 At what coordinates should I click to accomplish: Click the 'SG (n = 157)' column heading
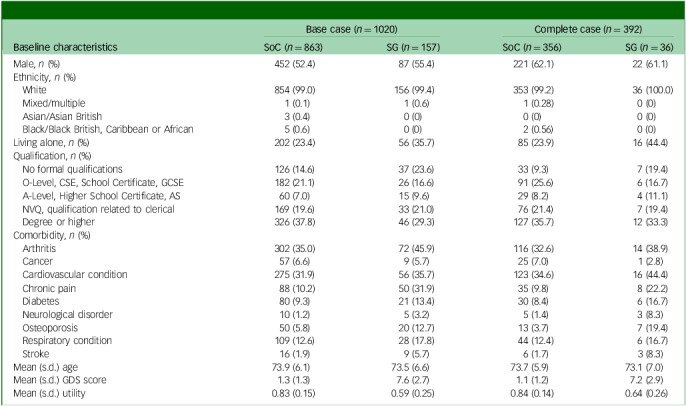(x=413, y=47)
